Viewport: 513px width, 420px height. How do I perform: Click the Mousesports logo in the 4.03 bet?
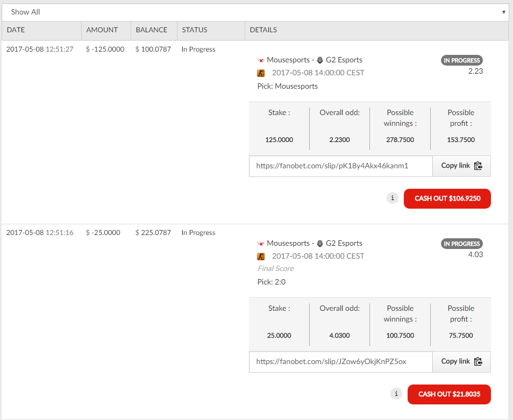[x=261, y=244]
